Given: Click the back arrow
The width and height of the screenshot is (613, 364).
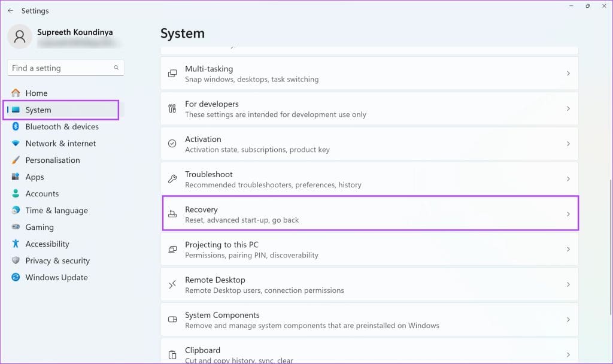Looking at the screenshot, I should pyautogui.click(x=11, y=10).
